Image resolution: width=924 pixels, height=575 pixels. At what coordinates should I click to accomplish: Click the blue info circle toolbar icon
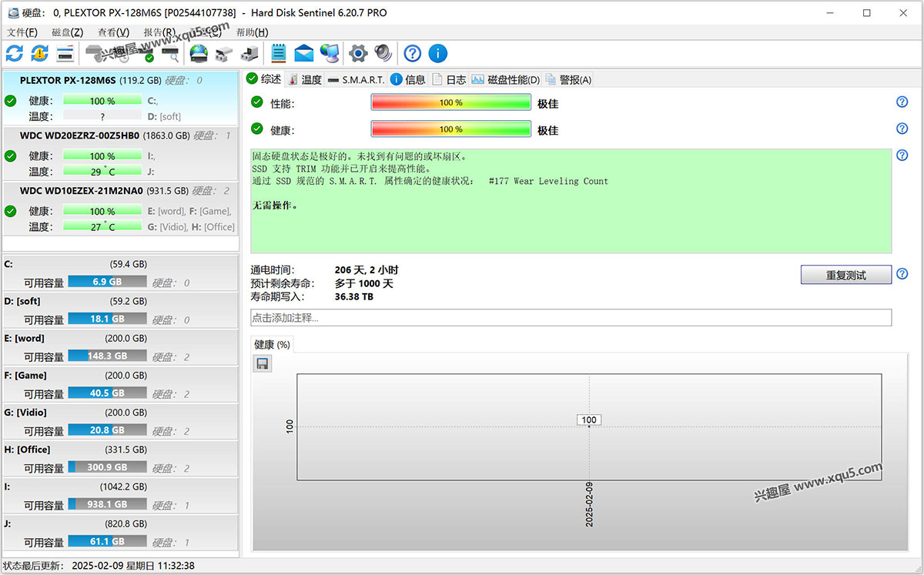point(437,53)
